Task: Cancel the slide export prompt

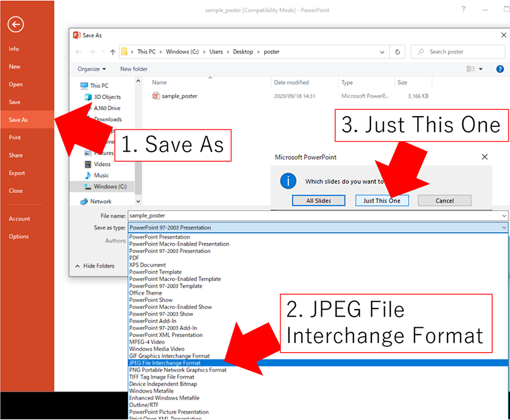Action: 444,201
